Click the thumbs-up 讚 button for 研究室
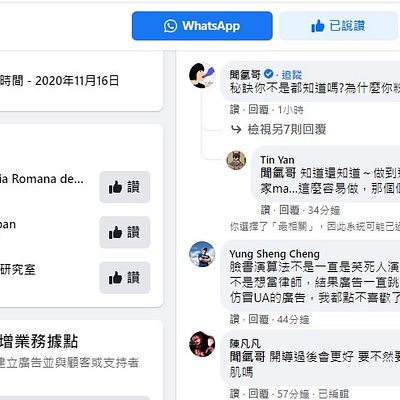The width and height of the screenshot is (400, 400). click(125, 278)
